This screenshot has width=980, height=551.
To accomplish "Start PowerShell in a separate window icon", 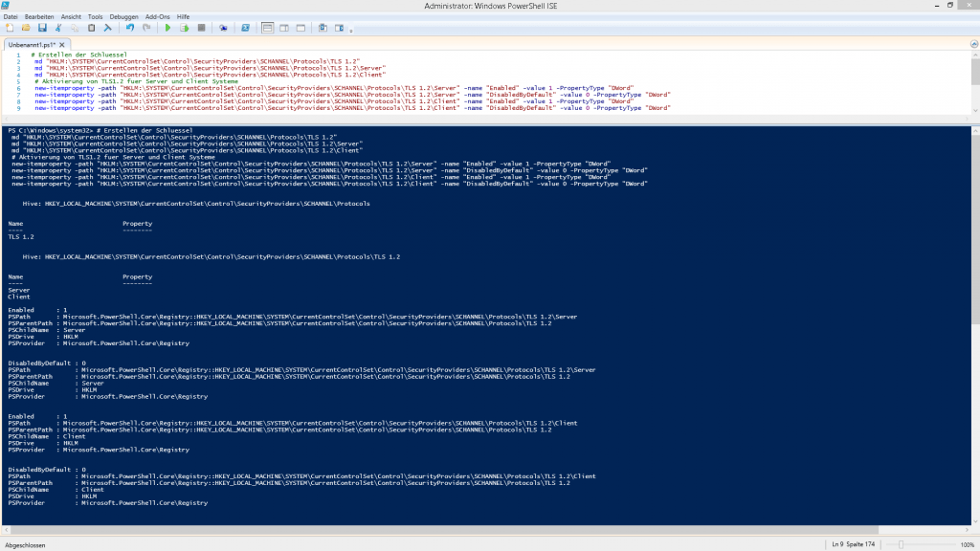I will (x=247, y=28).
